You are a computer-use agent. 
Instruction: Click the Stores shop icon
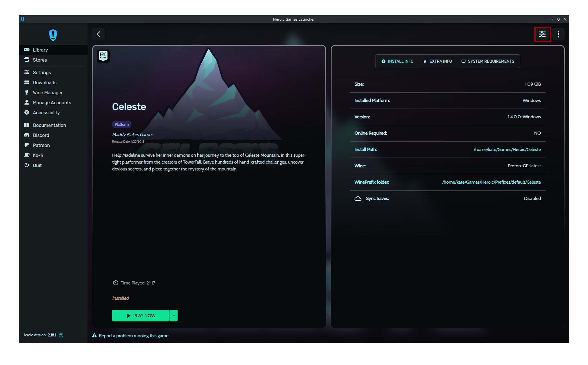(x=27, y=60)
